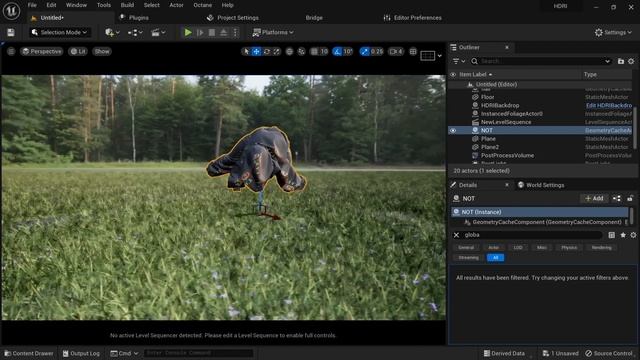This screenshot has height=360, width=640.
Task: Toggle grid snapping icon
Action: tap(314, 51)
